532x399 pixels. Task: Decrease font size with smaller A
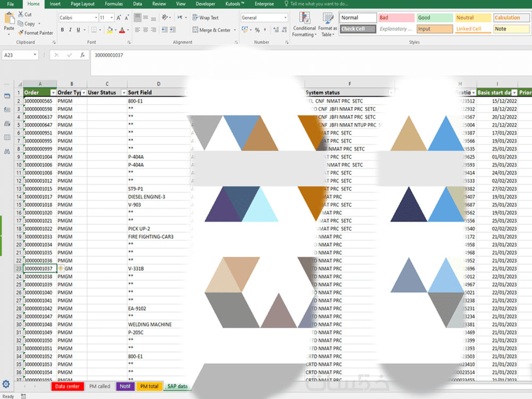pos(127,18)
